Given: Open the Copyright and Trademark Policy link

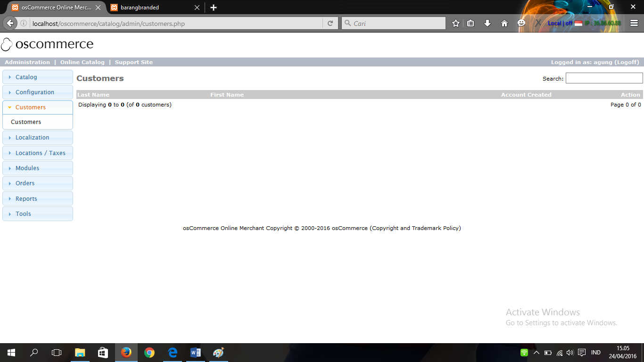Looking at the screenshot, I should pyautogui.click(x=415, y=228).
